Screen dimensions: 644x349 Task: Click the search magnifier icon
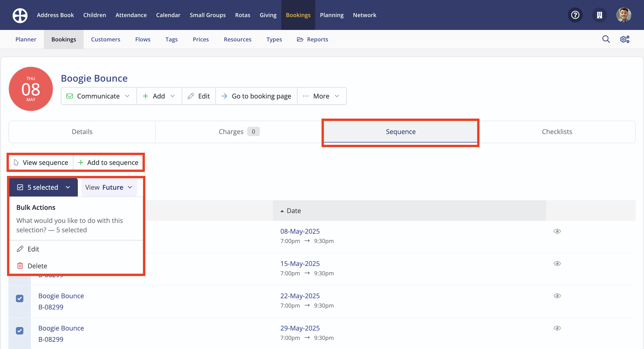pos(606,39)
